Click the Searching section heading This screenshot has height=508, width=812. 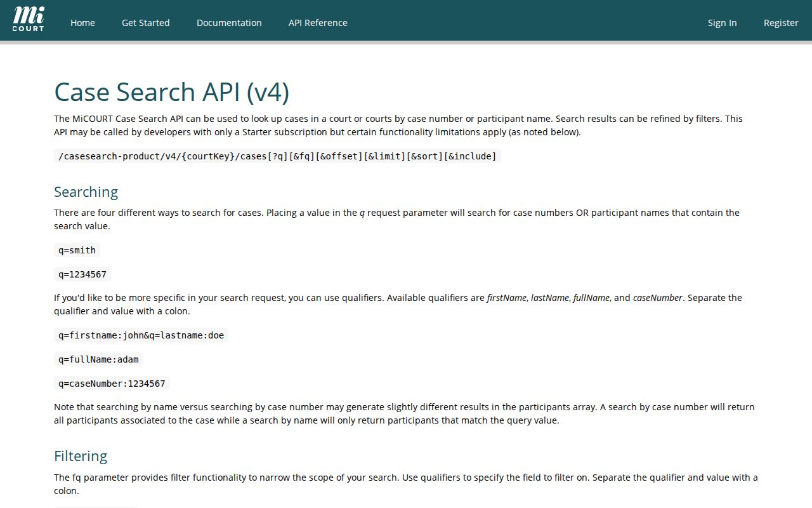[x=86, y=192]
